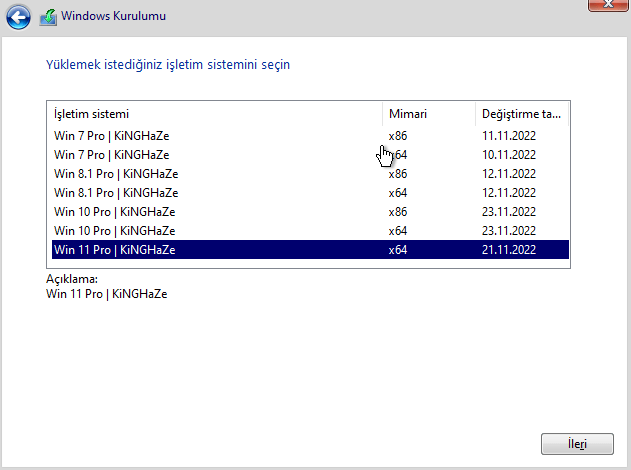
Task: Sort by Değiştirme ta... column header
Action: 522,114
